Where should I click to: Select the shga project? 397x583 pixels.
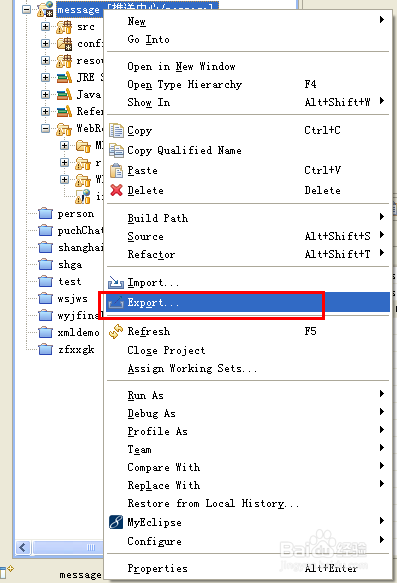pyautogui.click(x=70, y=265)
